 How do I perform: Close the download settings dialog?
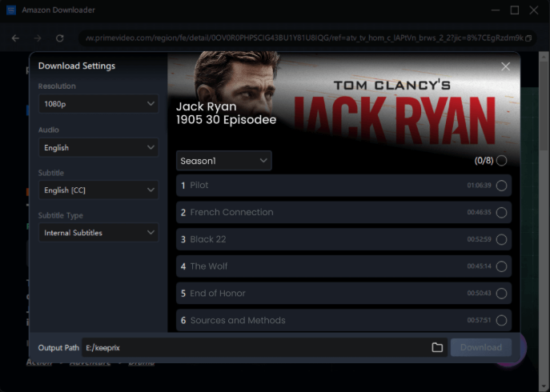pyautogui.click(x=505, y=67)
